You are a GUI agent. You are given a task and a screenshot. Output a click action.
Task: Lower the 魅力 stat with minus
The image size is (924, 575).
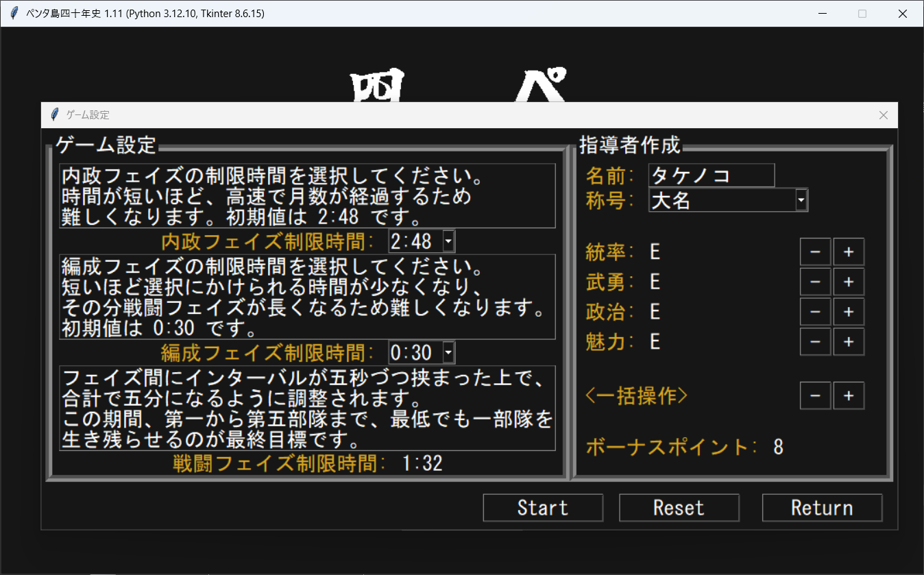tap(815, 342)
